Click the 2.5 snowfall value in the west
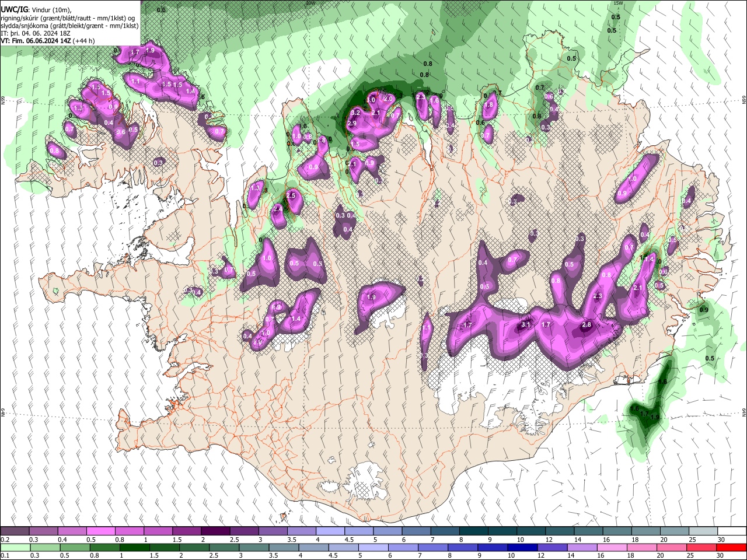 (291, 195)
